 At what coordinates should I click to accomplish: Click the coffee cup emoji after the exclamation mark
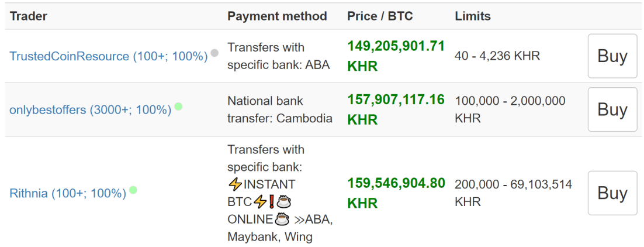pos(283,202)
